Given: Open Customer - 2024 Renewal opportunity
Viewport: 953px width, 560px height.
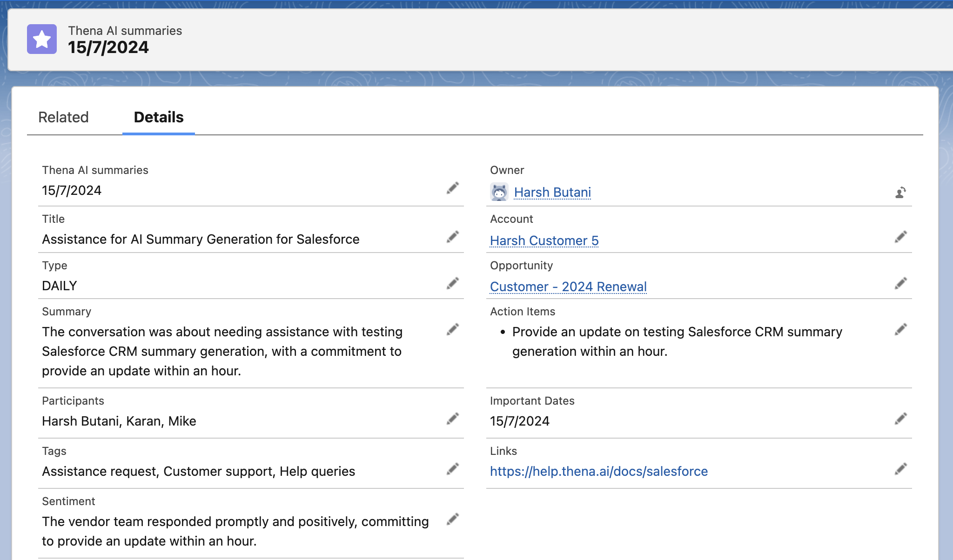Looking at the screenshot, I should coord(568,287).
